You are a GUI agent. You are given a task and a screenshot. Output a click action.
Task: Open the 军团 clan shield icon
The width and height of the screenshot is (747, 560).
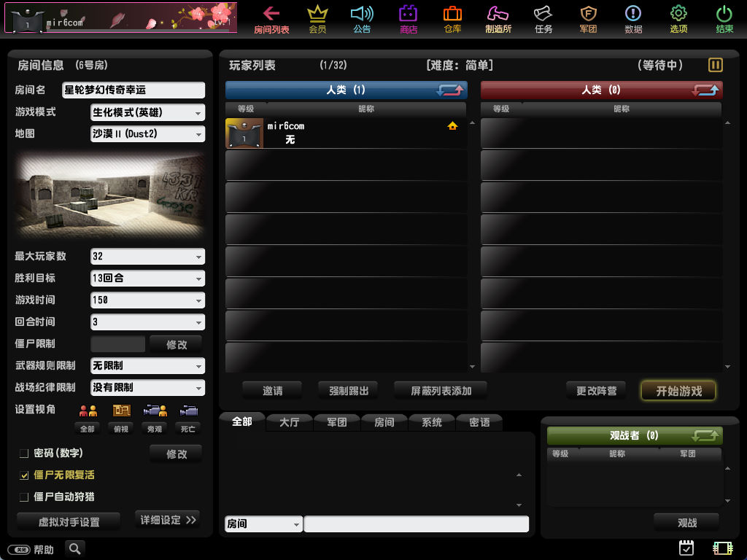tap(588, 14)
